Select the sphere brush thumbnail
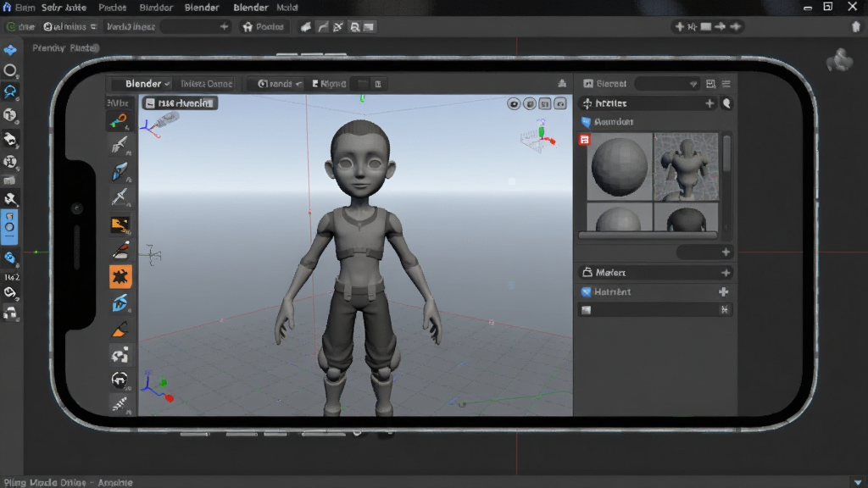The height and width of the screenshot is (488, 868). pyautogui.click(x=620, y=167)
